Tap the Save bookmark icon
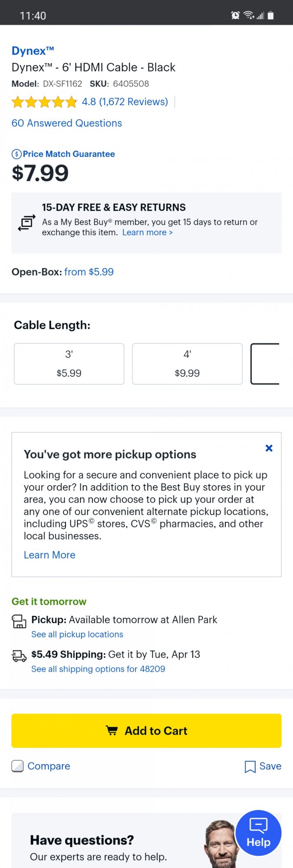293x868 pixels. click(250, 767)
